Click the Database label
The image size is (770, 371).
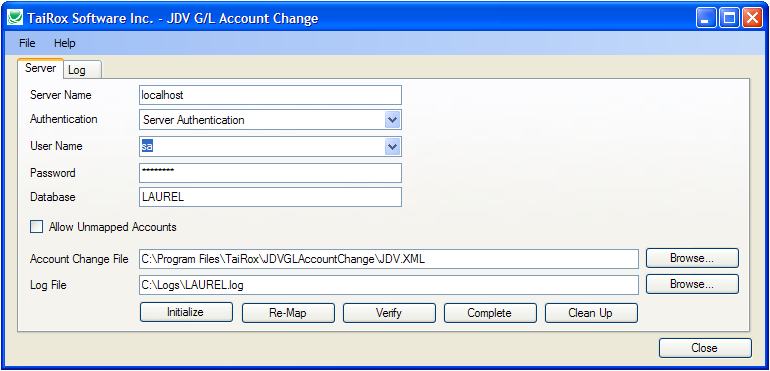click(x=53, y=197)
